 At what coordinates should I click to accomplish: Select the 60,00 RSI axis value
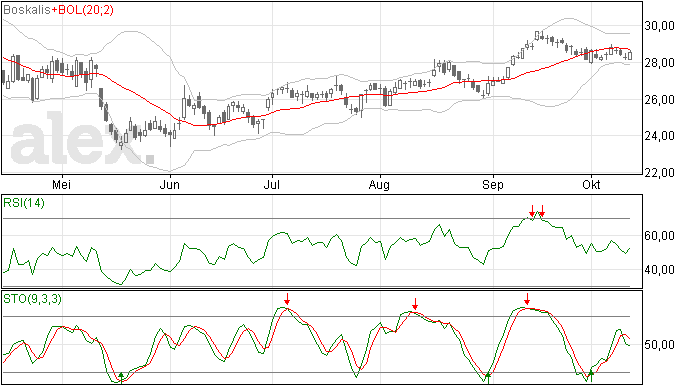[x=660, y=236]
